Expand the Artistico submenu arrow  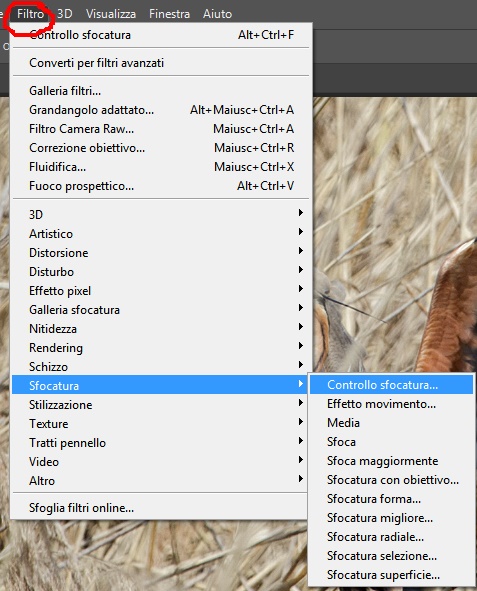(301, 231)
